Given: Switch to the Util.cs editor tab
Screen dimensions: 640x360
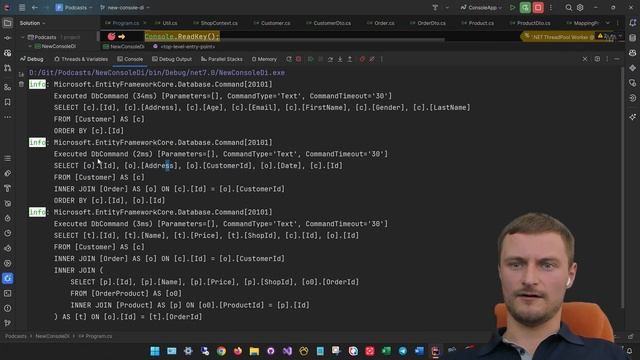Looking at the screenshot, I should (x=167, y=23).
